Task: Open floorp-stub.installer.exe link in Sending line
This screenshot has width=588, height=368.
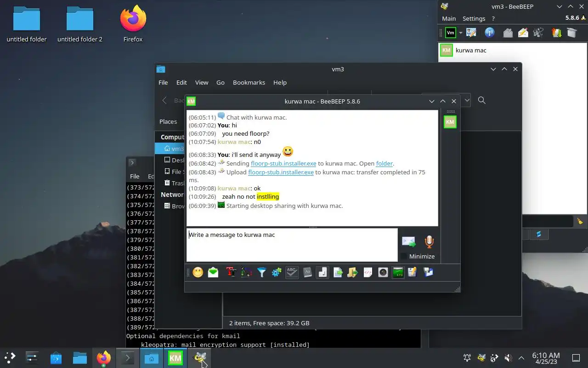Action: click(283, 163)
